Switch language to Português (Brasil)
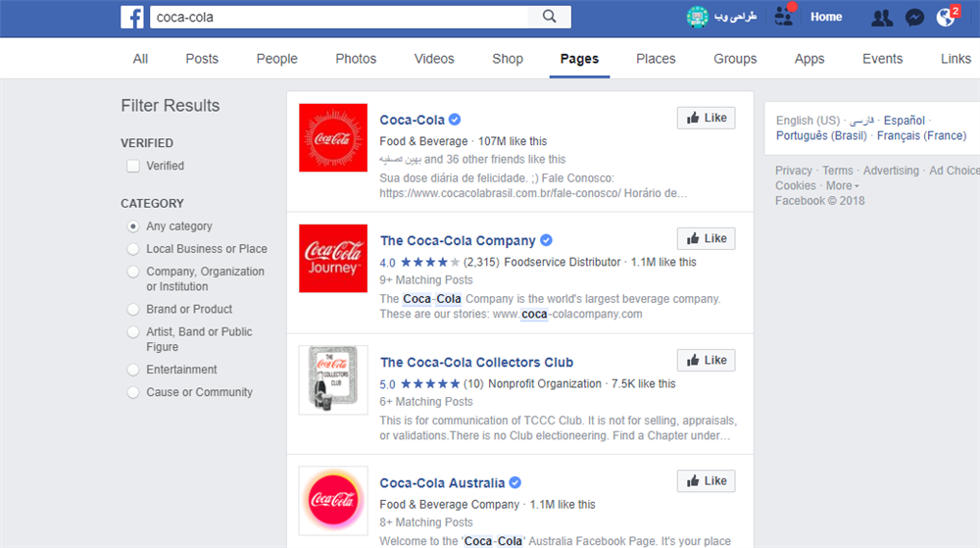 click(821, 135)
